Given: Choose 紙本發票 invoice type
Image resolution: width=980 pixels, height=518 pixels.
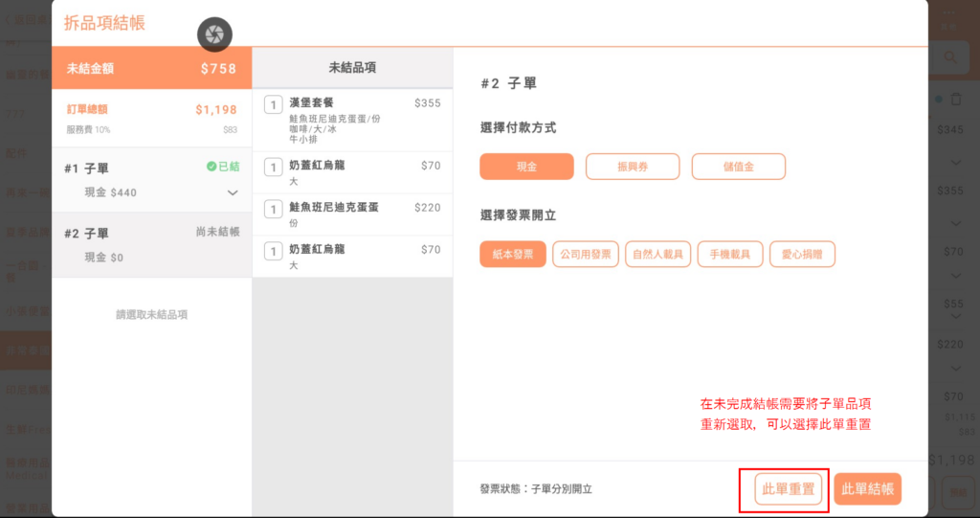Looking at the screenshot, I should coord(513,254).
